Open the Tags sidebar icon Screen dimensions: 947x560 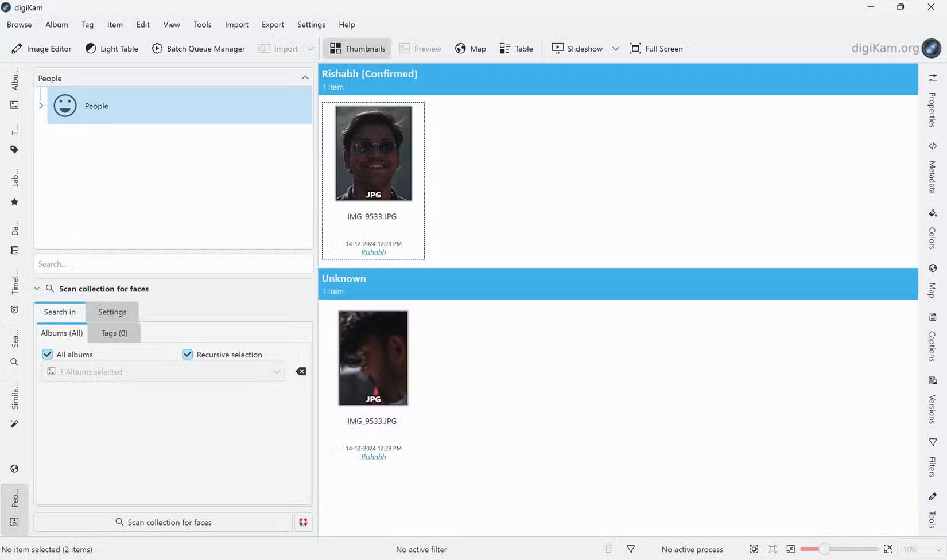point(14,150)
